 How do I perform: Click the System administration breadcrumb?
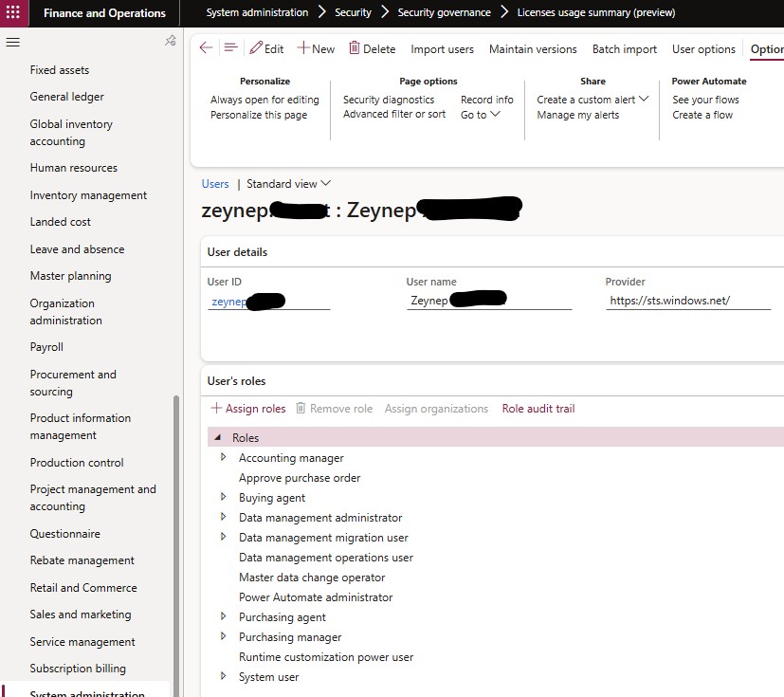[257, 12]
